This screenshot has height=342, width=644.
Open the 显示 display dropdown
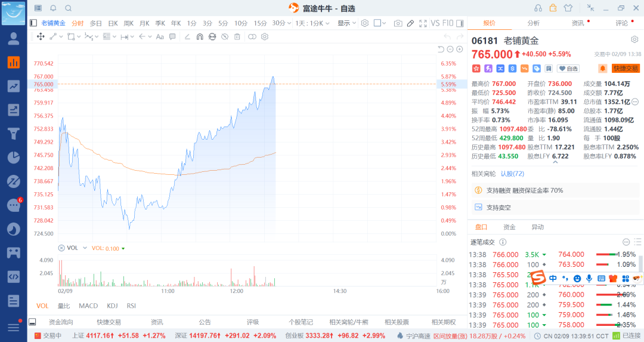(346, 23)
